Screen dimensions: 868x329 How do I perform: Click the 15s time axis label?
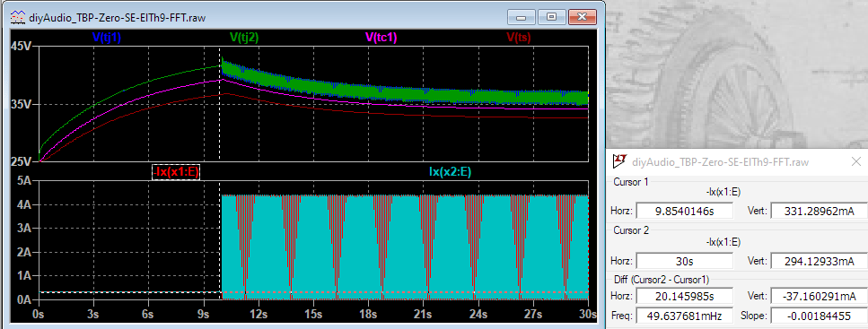click(x=313, y=314)
